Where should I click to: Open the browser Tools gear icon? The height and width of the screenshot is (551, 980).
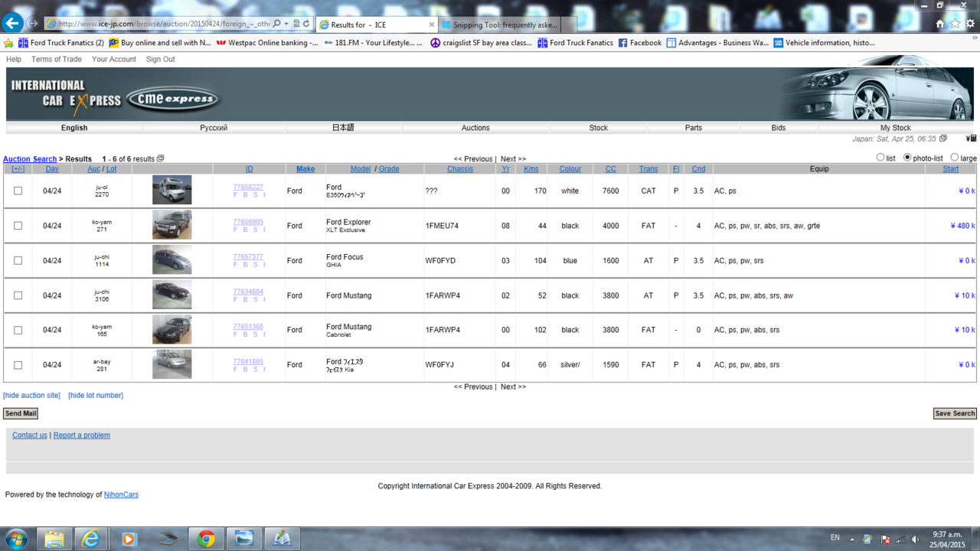[x=971, y=24]
